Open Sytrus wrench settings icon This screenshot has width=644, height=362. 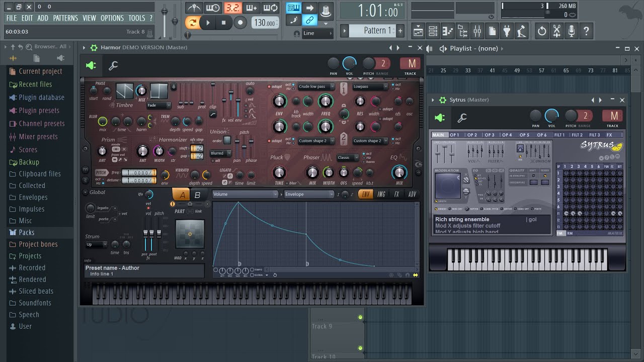click(462, 118)
